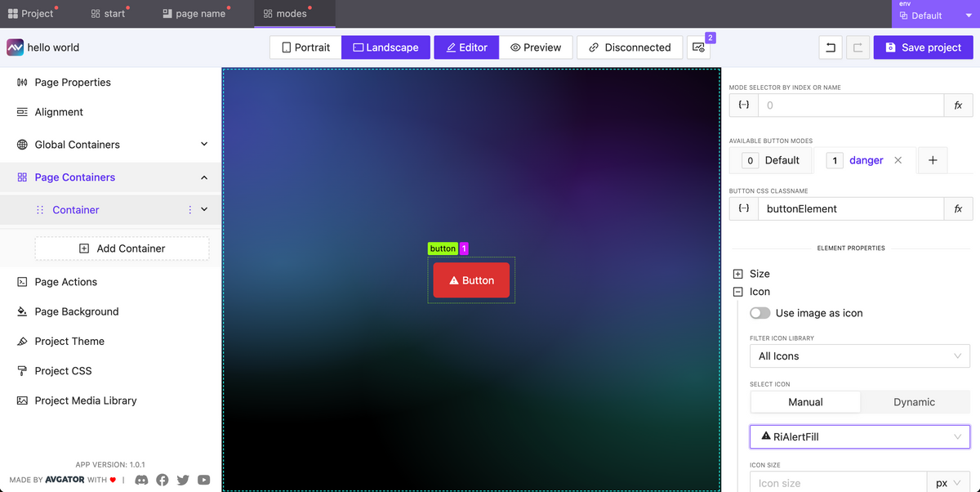Open the Filter Icon Library dropdown
980x492 pixels.
coord(859,356)
